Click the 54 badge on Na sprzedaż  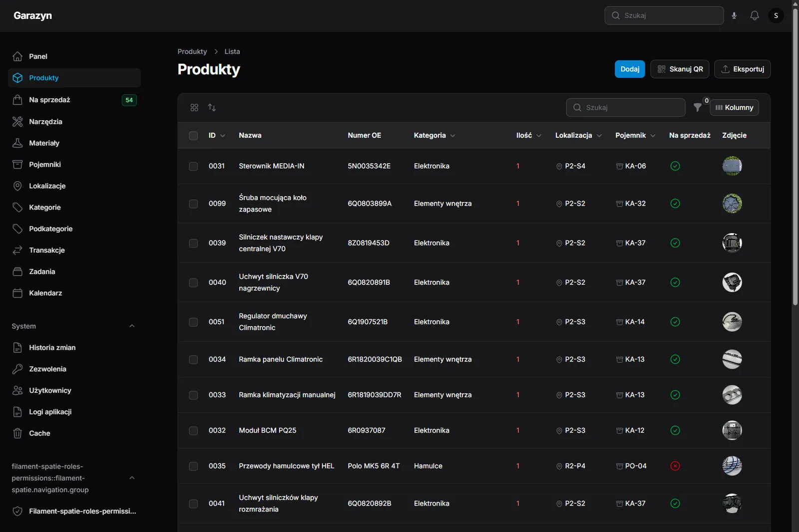pos(129,100)
